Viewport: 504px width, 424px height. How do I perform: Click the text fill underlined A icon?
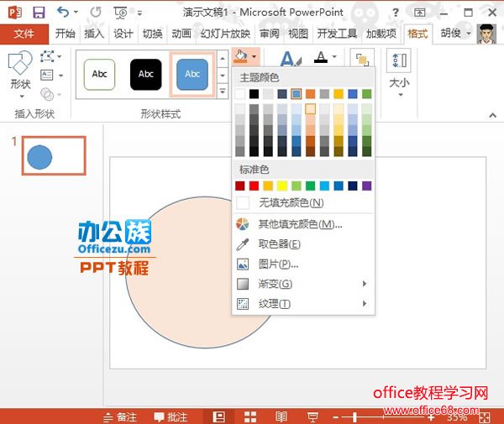coord(321,57)
